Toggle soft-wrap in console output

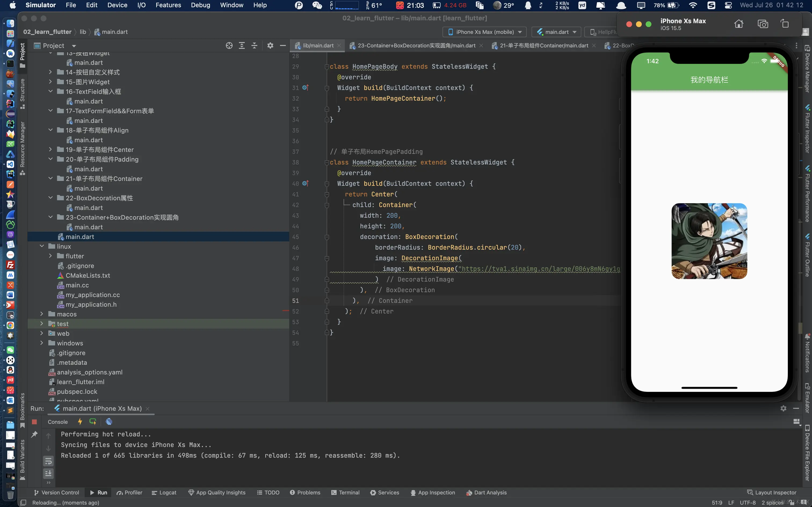48,461
